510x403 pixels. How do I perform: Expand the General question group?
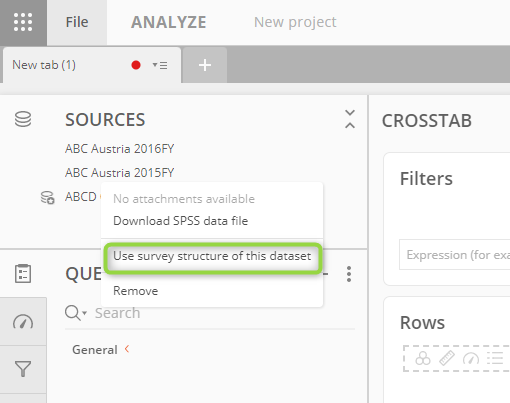pyautogui.click(x=101, y=350)
